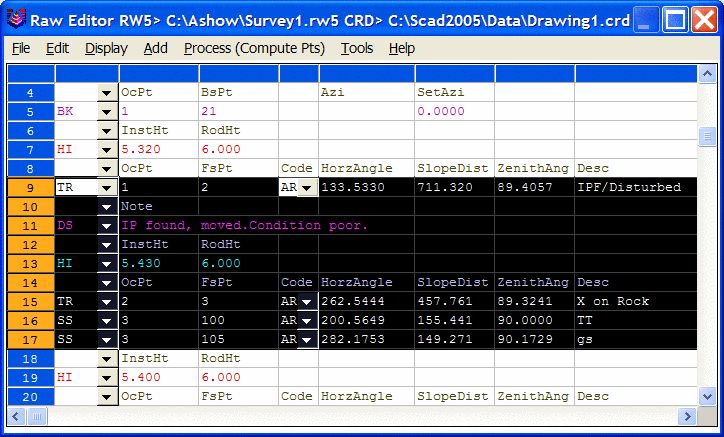Select row header 20
Screen dimensions: 724x437
tap(30, 396)
